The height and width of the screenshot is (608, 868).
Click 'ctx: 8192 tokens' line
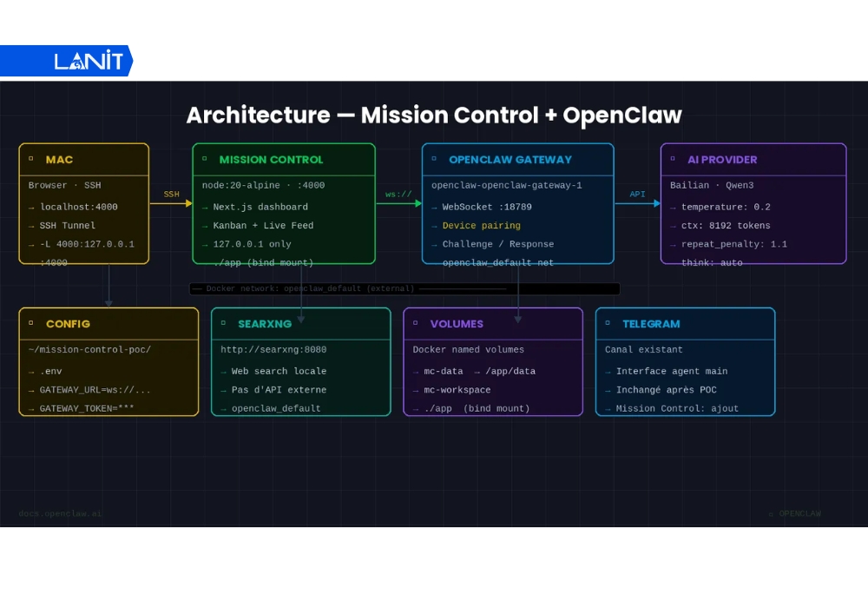726,226
